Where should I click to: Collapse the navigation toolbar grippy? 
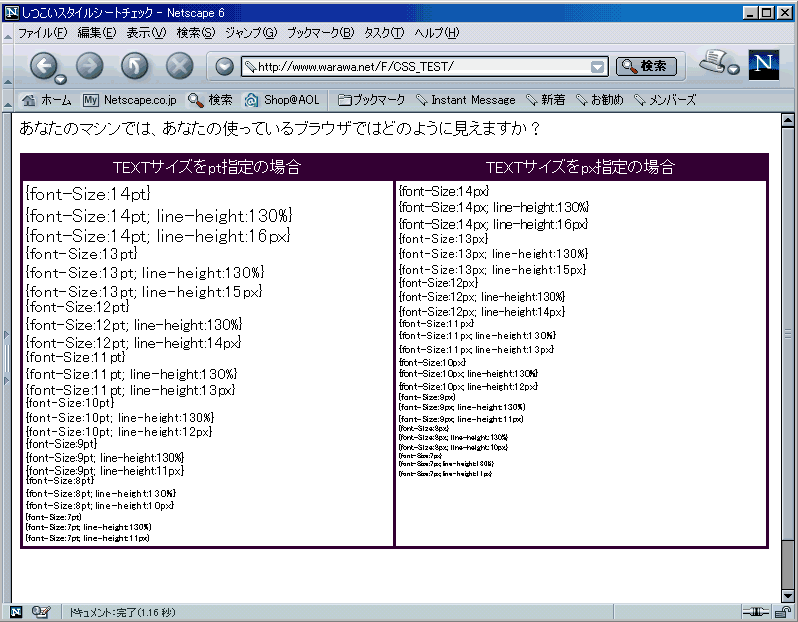[x=8, y=66]
